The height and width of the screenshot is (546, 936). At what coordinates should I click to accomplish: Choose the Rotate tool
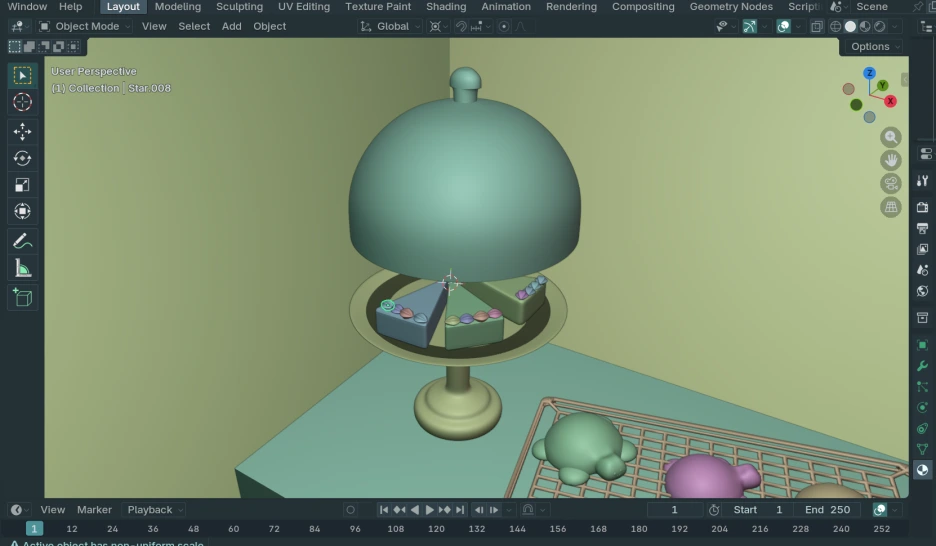[x=23, y=158]
